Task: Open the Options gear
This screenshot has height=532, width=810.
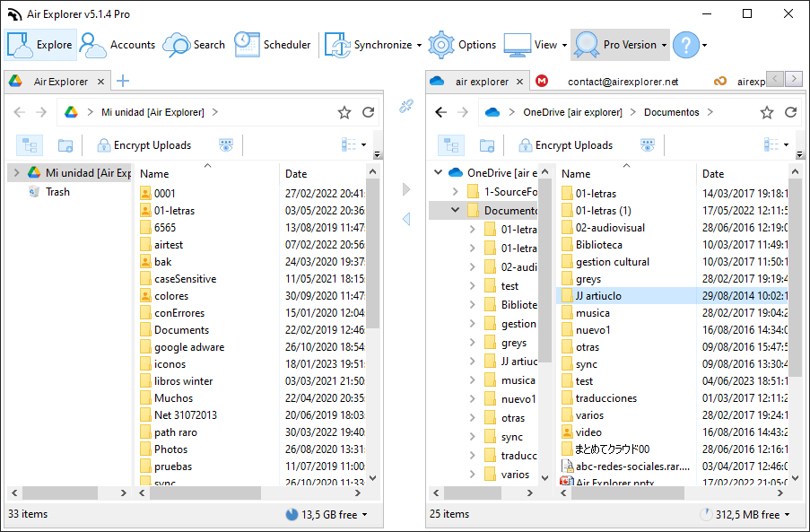Action: 462,45
